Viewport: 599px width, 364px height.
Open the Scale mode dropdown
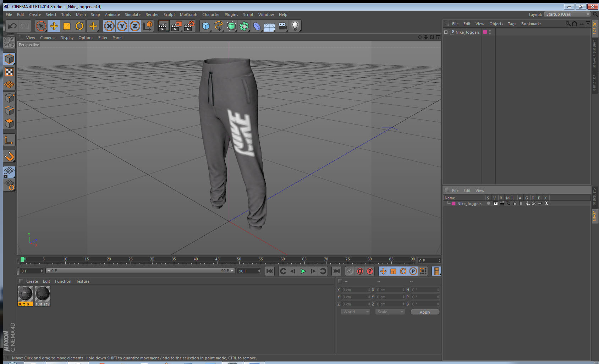(x=390, y=312)
